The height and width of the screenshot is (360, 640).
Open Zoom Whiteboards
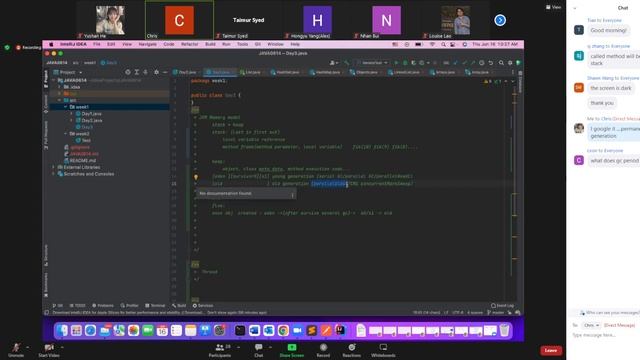pos(383,350)
